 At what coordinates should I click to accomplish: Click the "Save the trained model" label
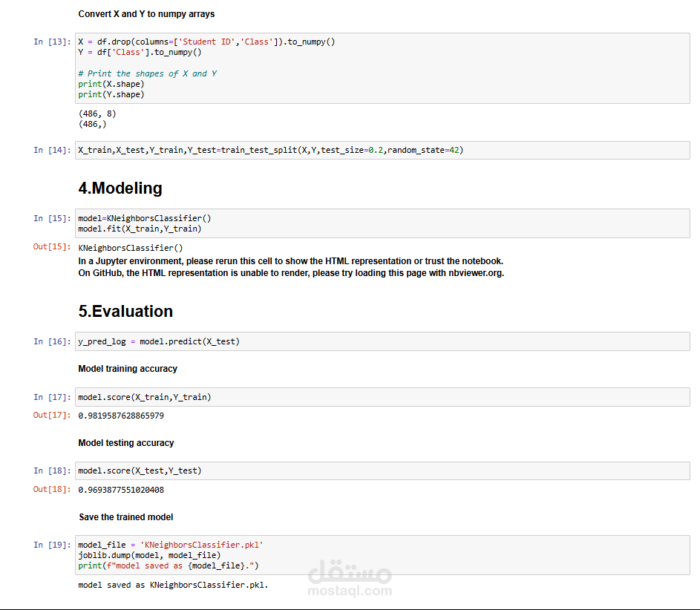126,516
